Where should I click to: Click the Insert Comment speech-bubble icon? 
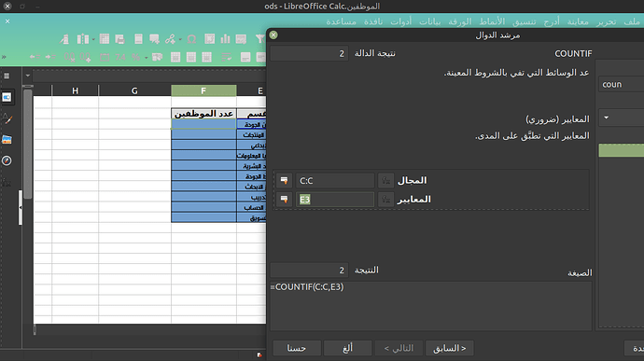(x=154, y=39)
